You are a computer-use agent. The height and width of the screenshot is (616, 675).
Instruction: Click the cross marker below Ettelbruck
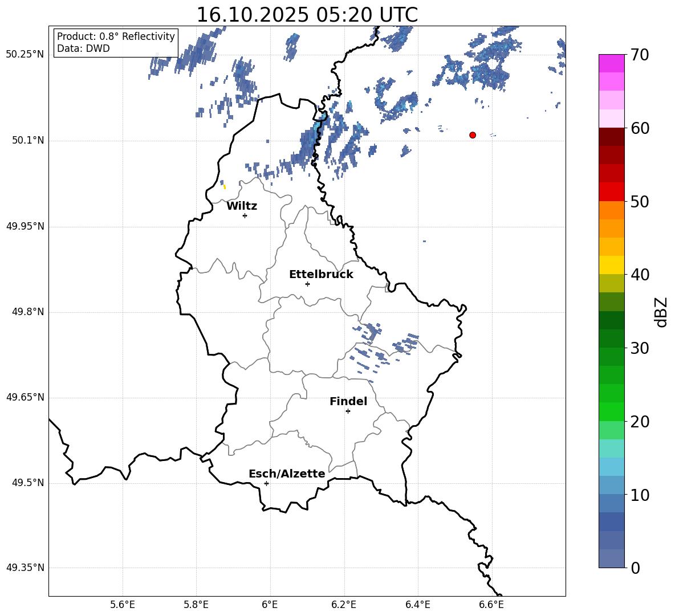click(307, 284)
